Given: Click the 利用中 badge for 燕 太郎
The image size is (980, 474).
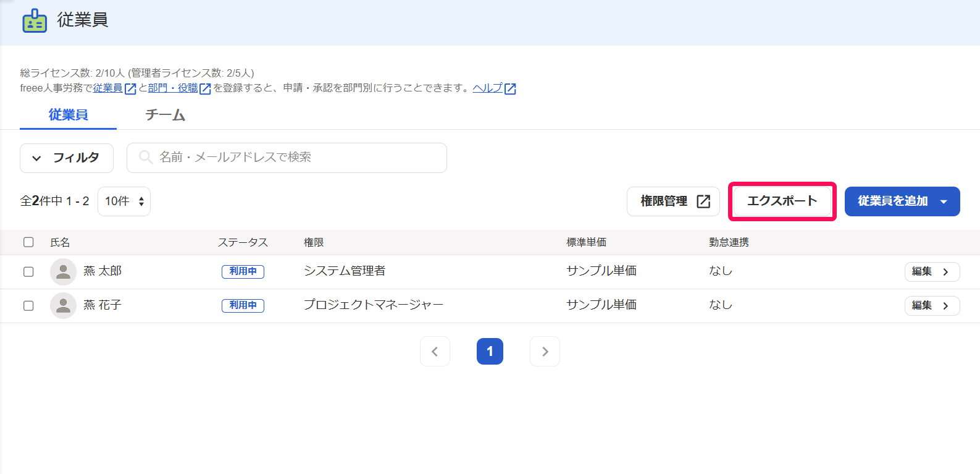Looking at the screenshot, I should click(x=243, y=272).
